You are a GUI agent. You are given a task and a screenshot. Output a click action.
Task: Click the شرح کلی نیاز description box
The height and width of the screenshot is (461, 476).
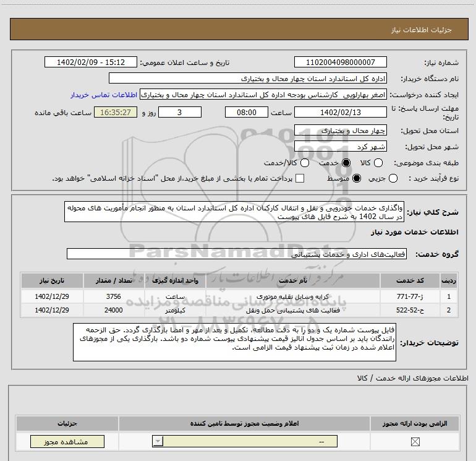tap(234, 212)
